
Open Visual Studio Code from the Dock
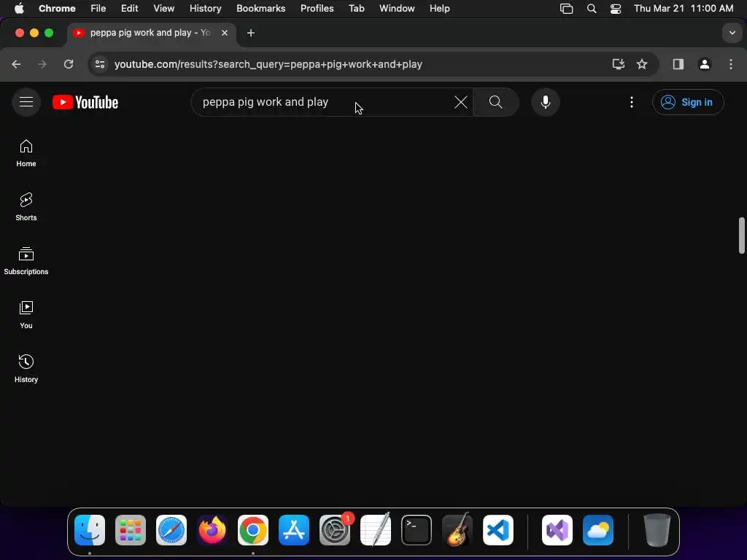pyautogui.click(x=498, y=530)
